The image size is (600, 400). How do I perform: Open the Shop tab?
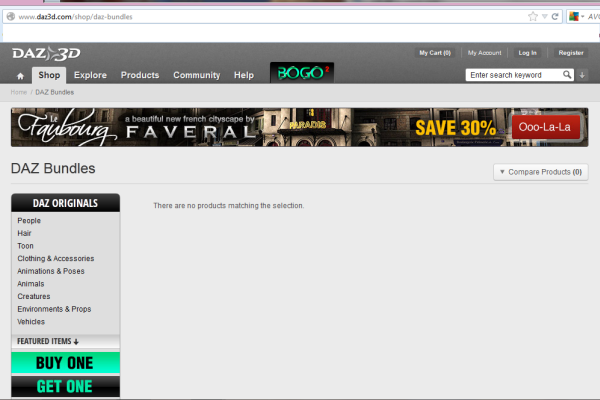49,75
